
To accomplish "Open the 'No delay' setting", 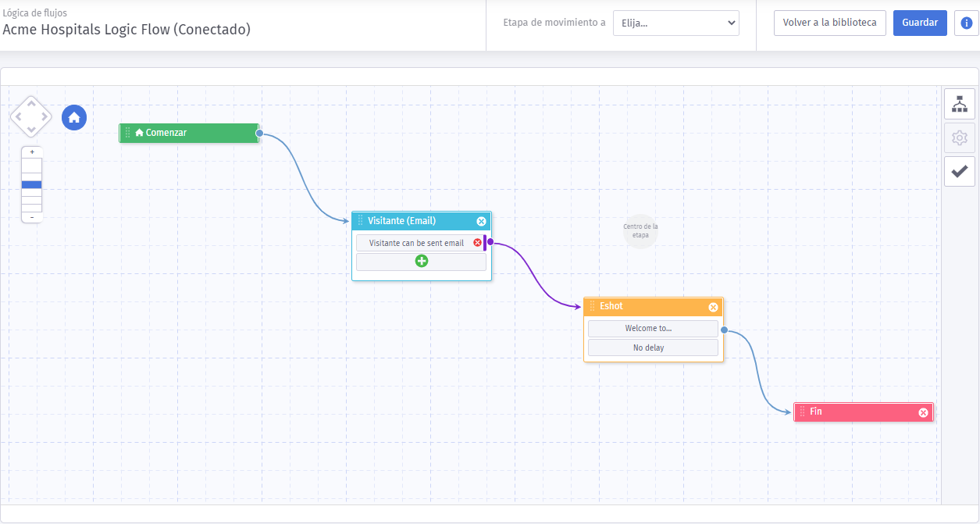I will (653, 348).
